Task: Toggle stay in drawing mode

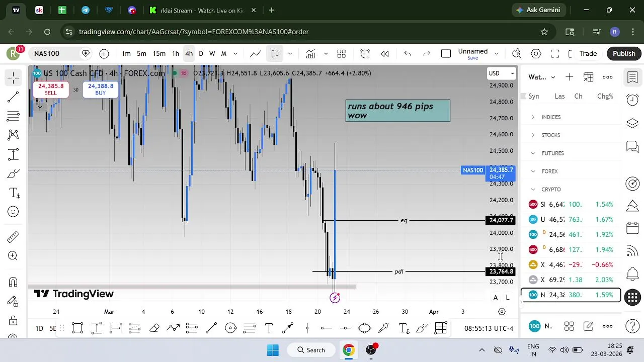Action: 14,301
